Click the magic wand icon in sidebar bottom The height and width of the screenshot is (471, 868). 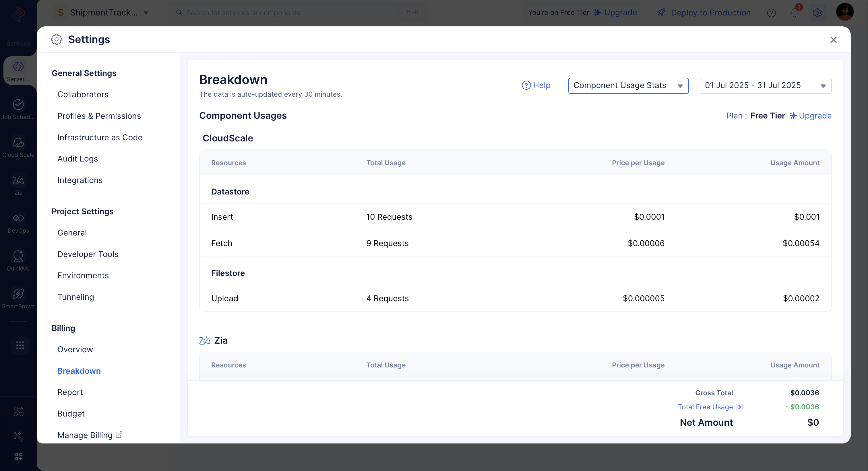coord(18,436)
